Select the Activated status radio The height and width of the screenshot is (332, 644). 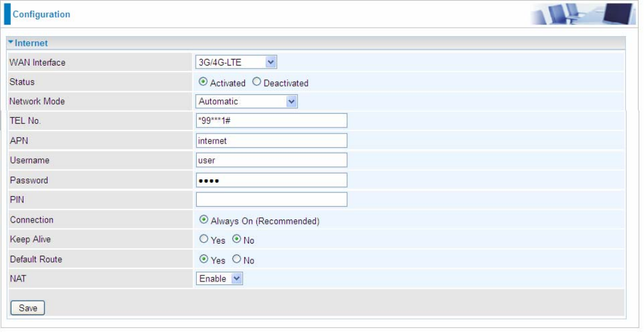tap(203, 82)
